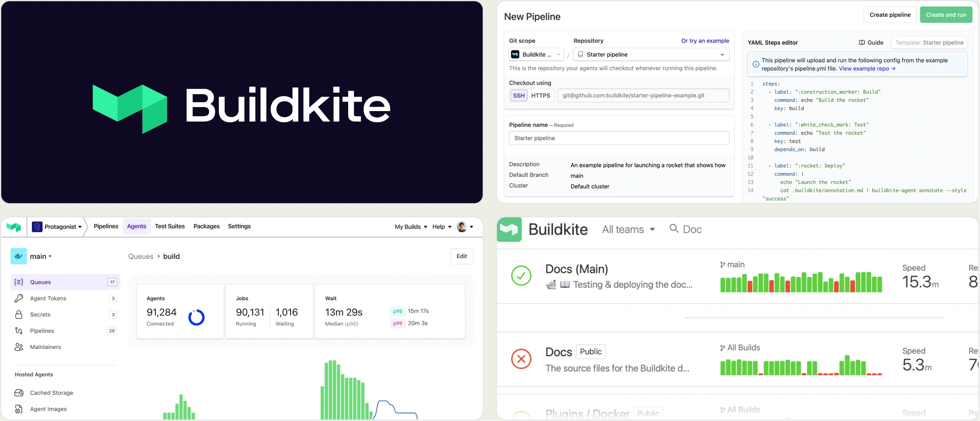
Task: Click the Guide book icon
Action: (862, 43)
